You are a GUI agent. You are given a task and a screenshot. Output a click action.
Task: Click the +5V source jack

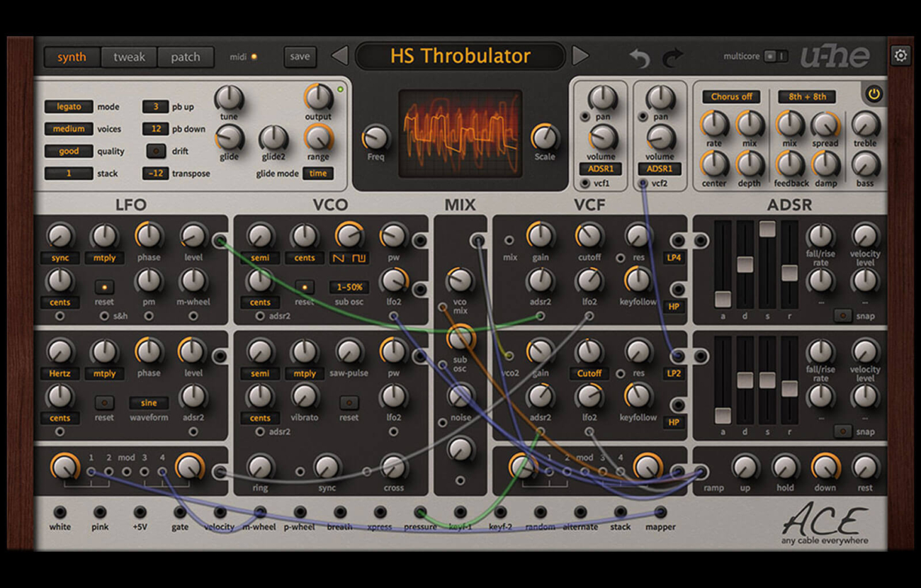140,511
